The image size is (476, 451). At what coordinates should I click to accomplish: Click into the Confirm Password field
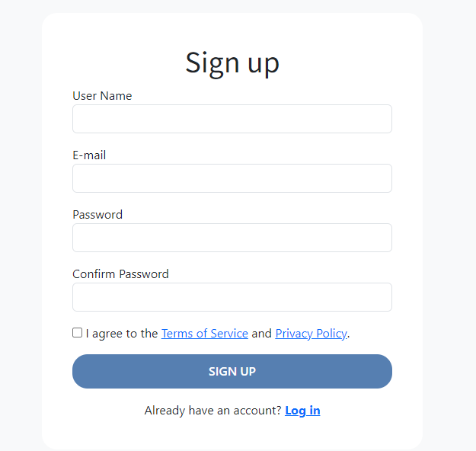(232, 297)
